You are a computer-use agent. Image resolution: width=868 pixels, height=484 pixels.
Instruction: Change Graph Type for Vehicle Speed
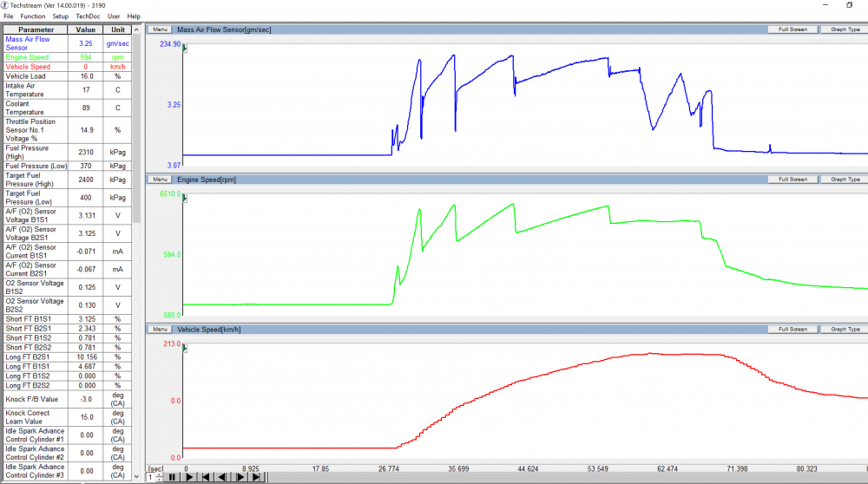(x=845, y=330)
